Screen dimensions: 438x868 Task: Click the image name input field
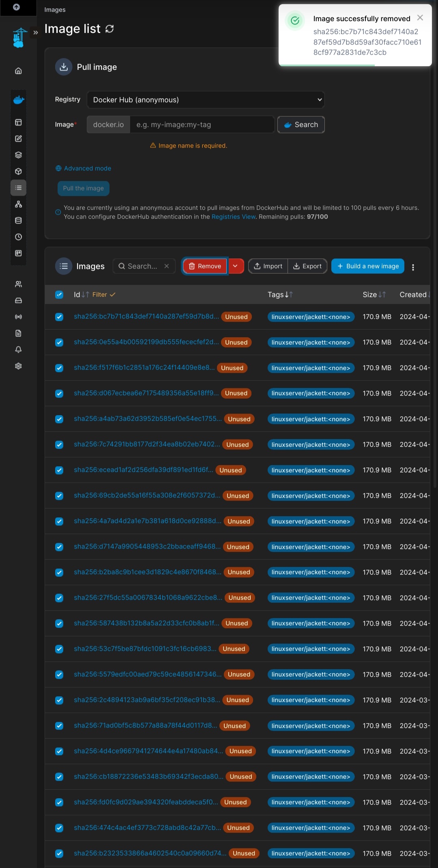coord(202,125)
